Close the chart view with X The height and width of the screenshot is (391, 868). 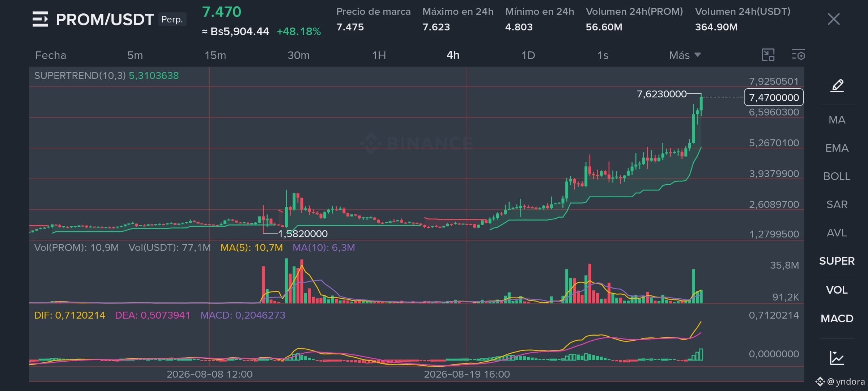834,19
